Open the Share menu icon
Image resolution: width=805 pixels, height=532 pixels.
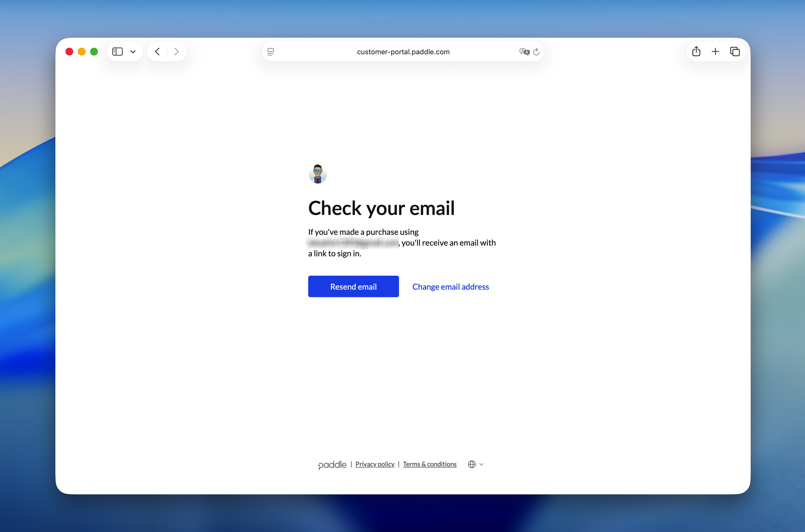click(x=696, y=51)
